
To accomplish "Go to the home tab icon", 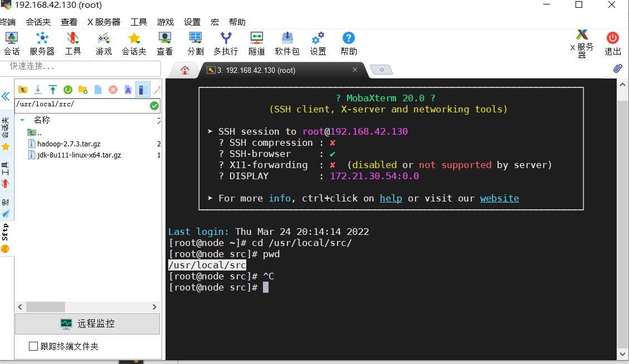I will tap(185, 70).
